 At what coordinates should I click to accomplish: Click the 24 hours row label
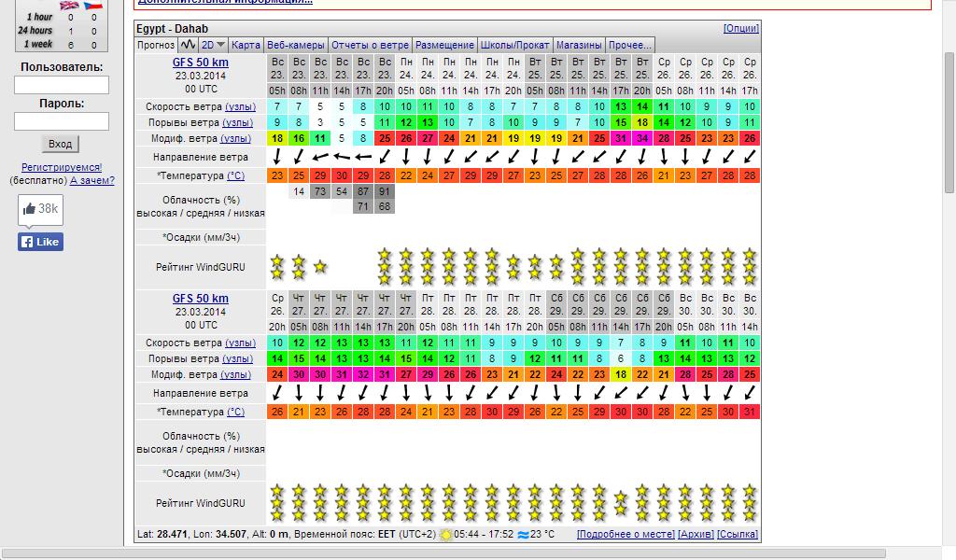tap(35, 31)
